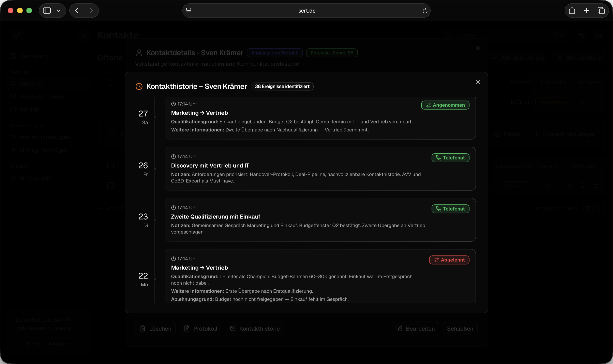Viewport: 613px width, 364px height.
Task: Click the Angenommen status badge
Action: coord(445,105)
